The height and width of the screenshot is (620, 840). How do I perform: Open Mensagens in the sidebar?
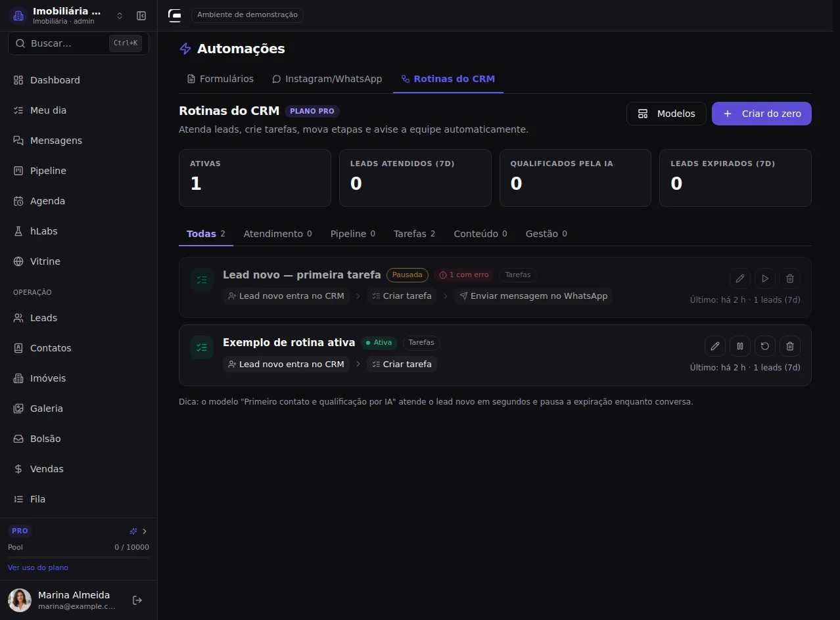[x=79, y=141]
